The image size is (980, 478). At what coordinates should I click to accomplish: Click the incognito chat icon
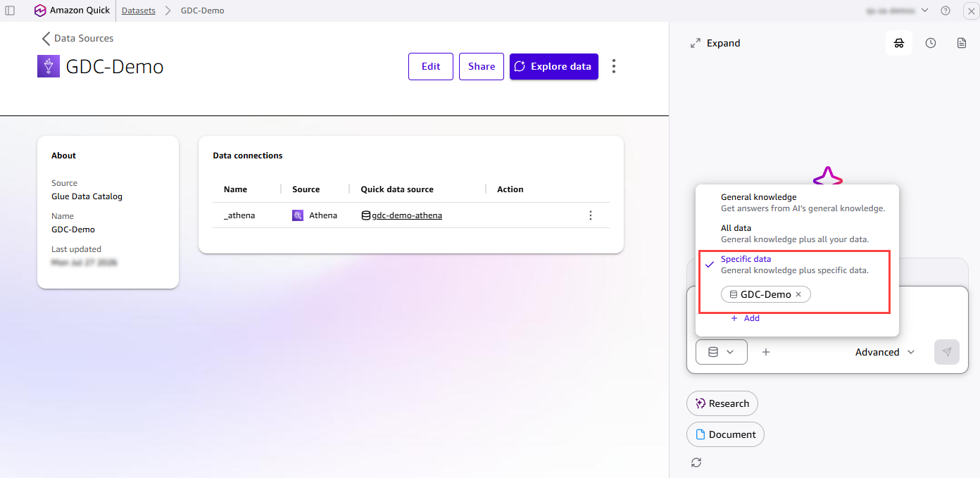click(x=899, y=43)
